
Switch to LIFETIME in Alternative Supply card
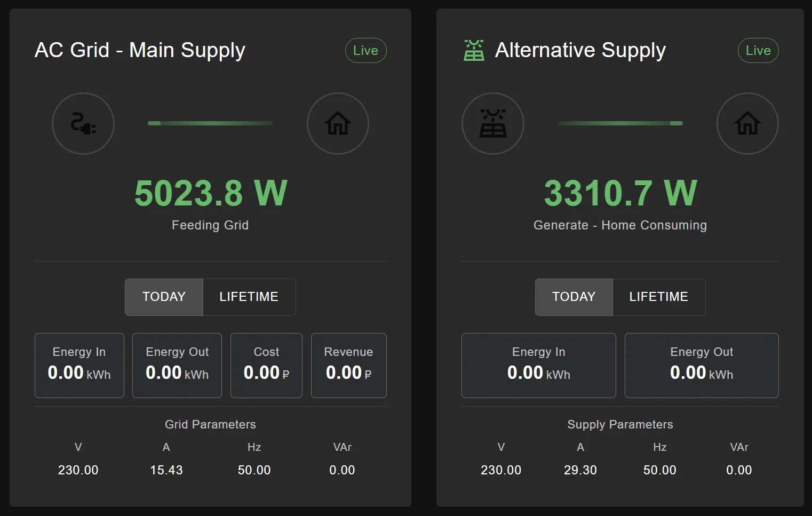[x=658, y=297]
